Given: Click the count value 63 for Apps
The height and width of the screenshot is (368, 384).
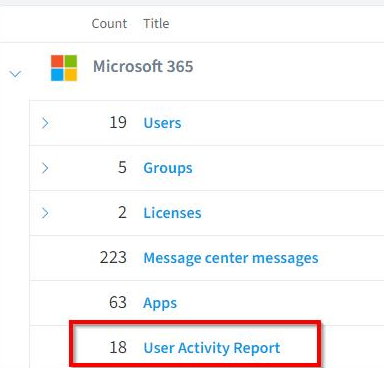Looking at the screenshot, I should tap(118, 302).
